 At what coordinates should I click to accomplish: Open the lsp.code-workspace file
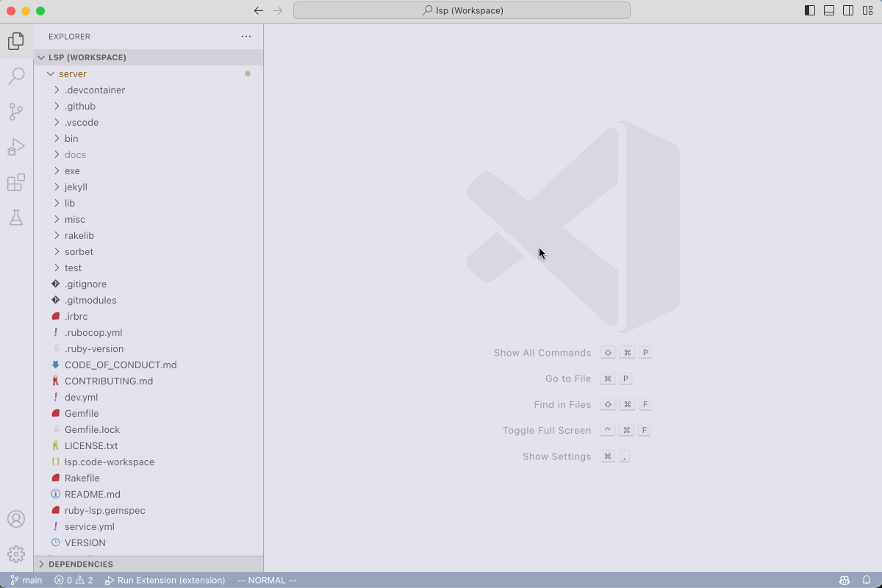point(148,462)
